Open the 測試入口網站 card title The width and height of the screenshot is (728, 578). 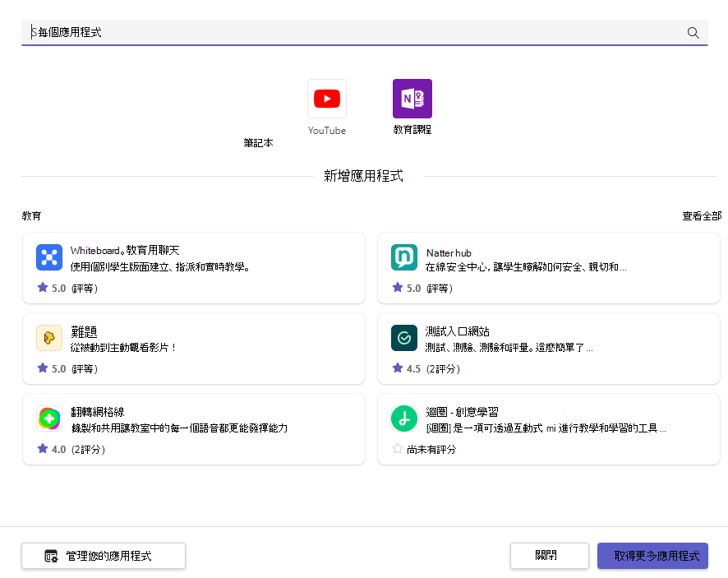tap(458, 331)
